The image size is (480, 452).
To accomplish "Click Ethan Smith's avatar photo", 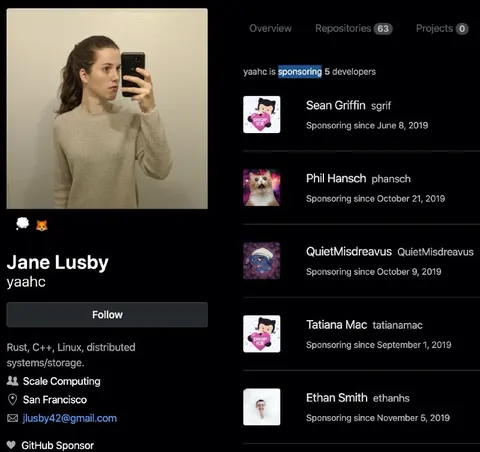I will [x=262, y=407].
